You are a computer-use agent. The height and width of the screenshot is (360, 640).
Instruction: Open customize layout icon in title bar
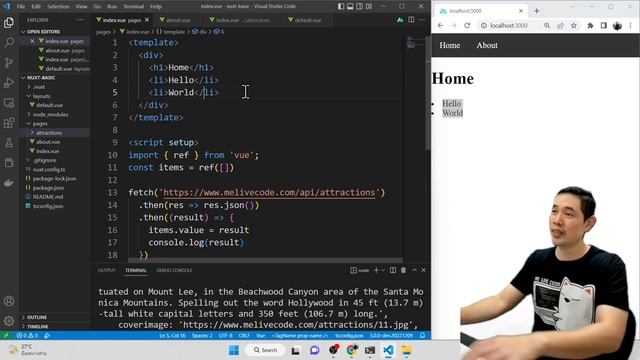point(369,7)
